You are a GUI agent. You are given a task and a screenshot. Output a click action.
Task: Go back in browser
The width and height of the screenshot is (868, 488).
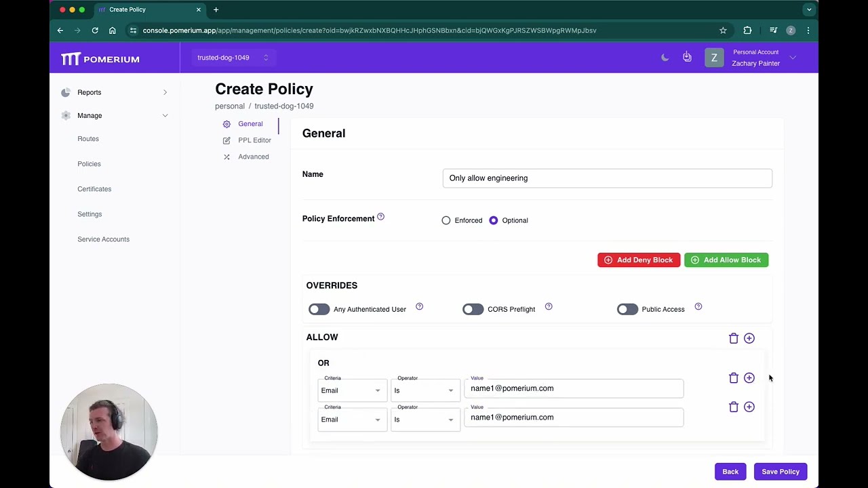click(x=60, y=30)
